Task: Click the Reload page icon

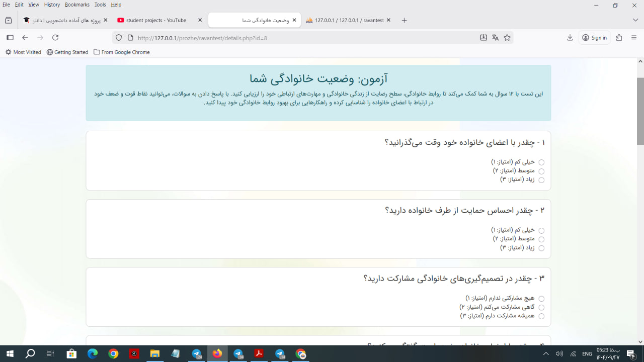Action: point(55,38)
